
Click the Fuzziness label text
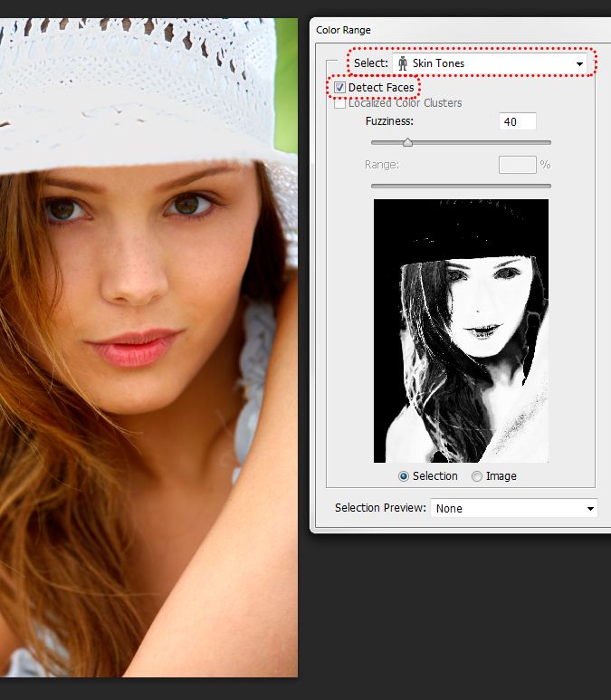389,121
